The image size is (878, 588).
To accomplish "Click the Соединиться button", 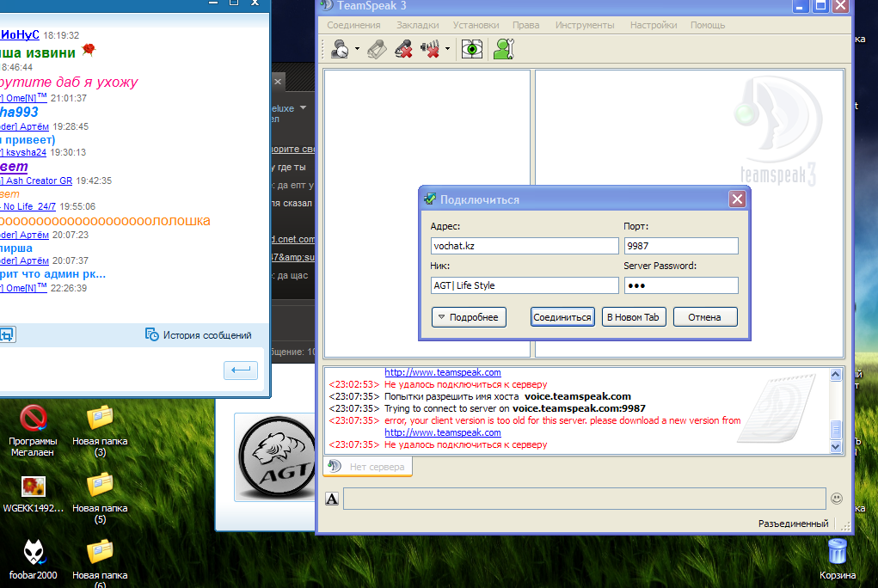I will pos(562,317).
